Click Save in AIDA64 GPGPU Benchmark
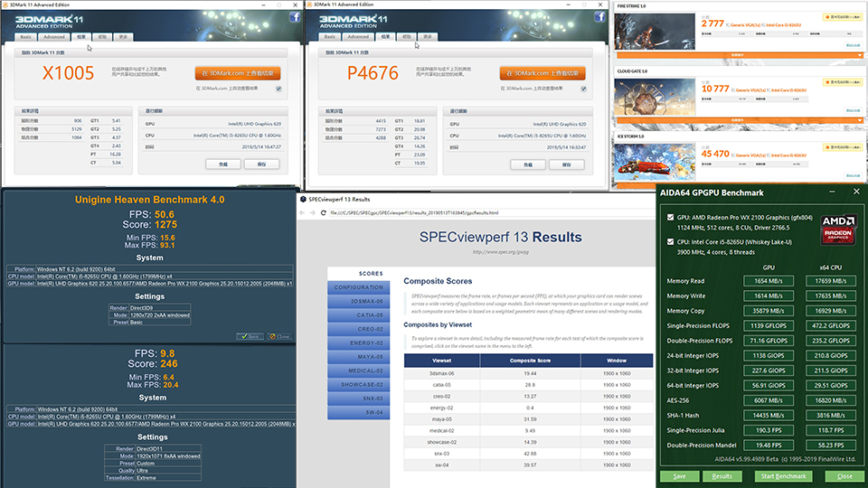The height and width of the screenshot is (488, 868). click(679, 476)
